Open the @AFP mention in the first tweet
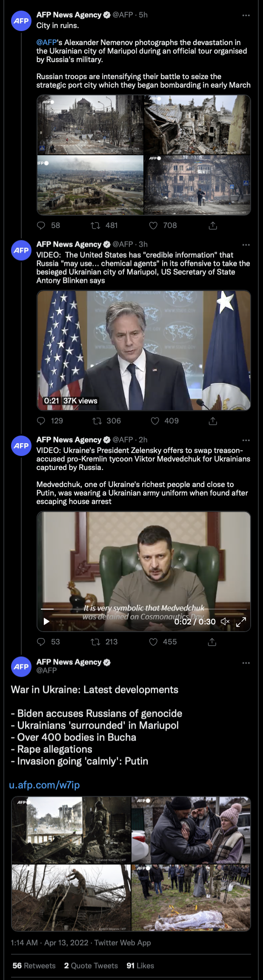The height and width of the screenshot is (980, 263). (x=47, y=43)
